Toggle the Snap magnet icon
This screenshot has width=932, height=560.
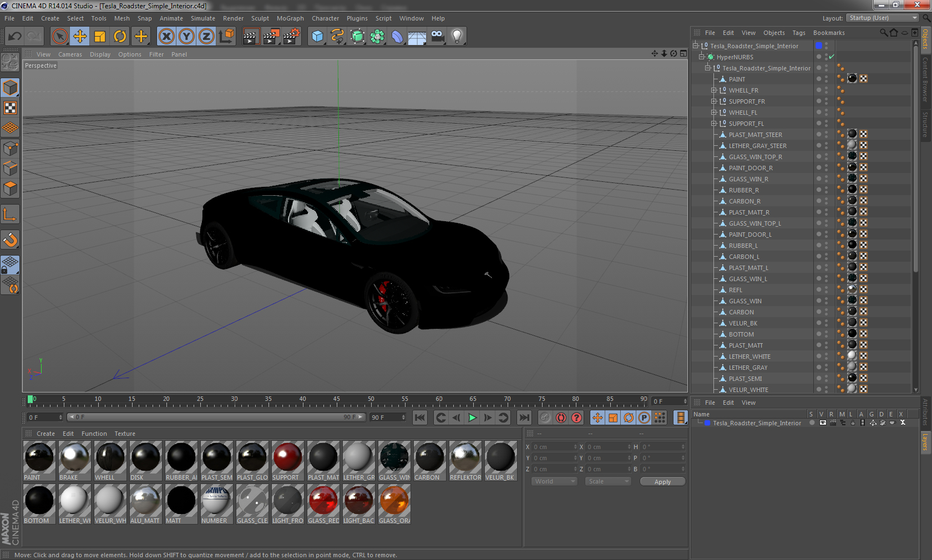(x=11, y=240)
